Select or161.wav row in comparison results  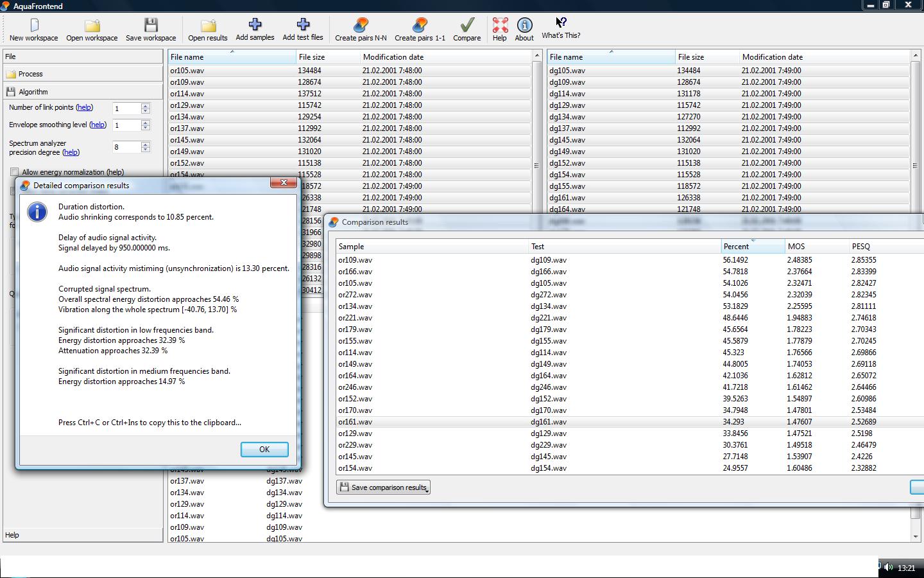tap(630, 422)
